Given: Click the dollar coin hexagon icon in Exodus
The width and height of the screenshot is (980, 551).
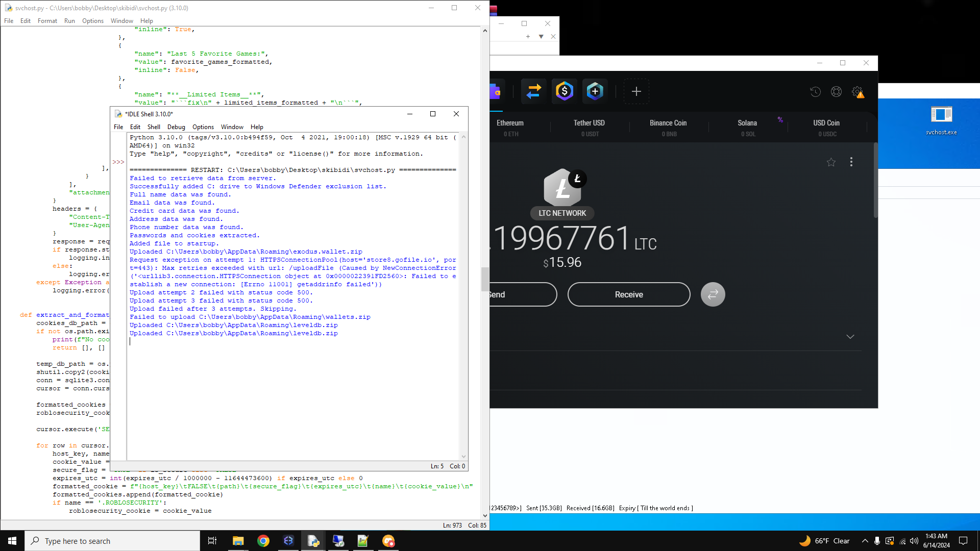Looking at the screenshot, I should pos(564,91).
